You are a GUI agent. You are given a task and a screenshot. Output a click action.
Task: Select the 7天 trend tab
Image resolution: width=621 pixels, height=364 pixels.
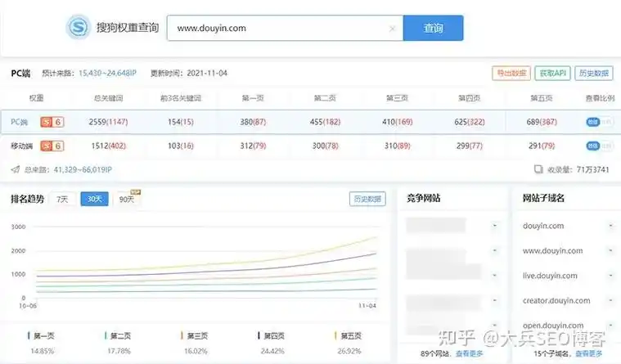coord(62,199)
